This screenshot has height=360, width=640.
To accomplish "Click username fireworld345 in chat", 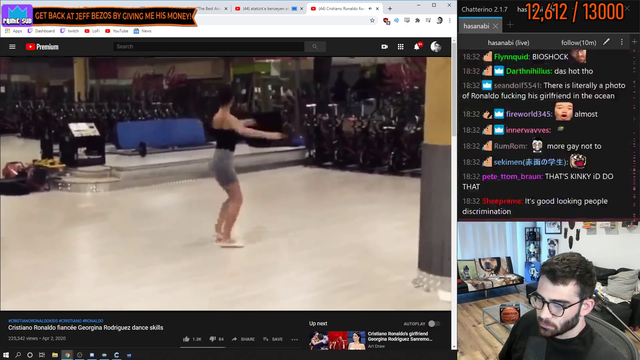I will [x=529, y=114].
